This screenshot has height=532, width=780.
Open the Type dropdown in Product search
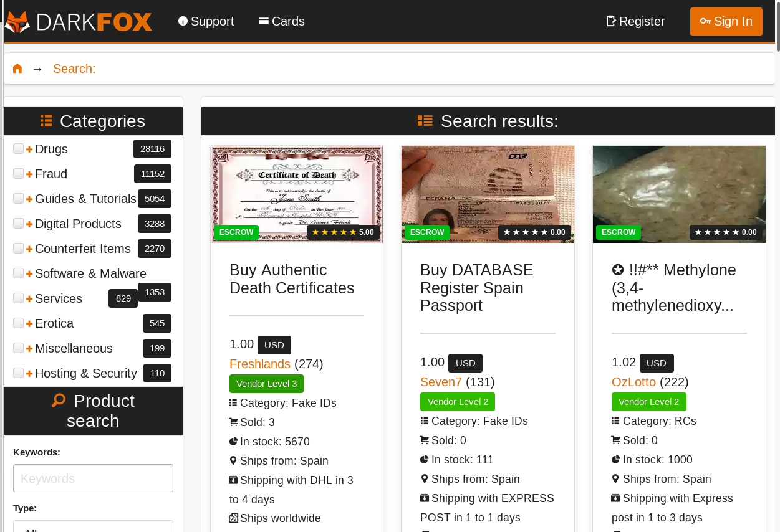tap(93, 526)
